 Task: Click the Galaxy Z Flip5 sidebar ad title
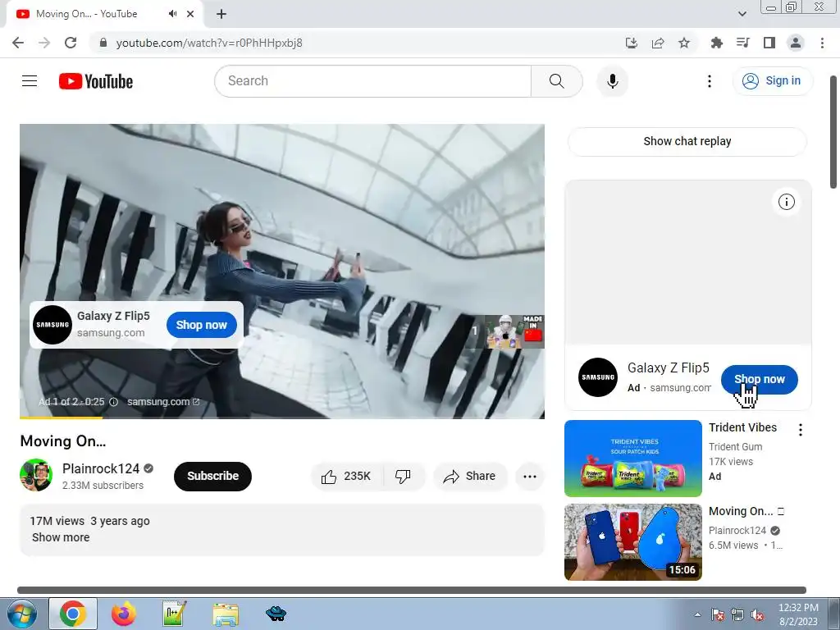[x=668, y=368]
